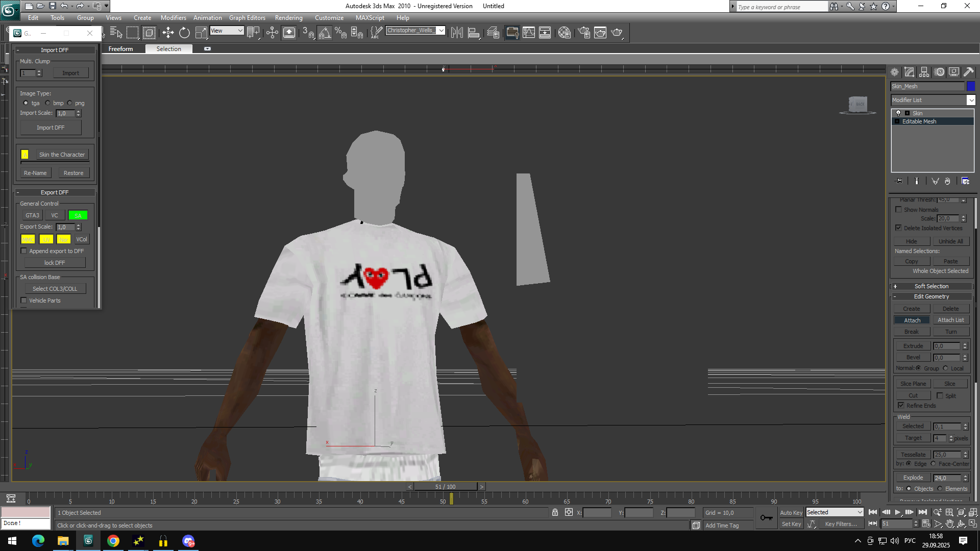Click the blue object color swatch
980x551 pixels.
tap(971, 86)
